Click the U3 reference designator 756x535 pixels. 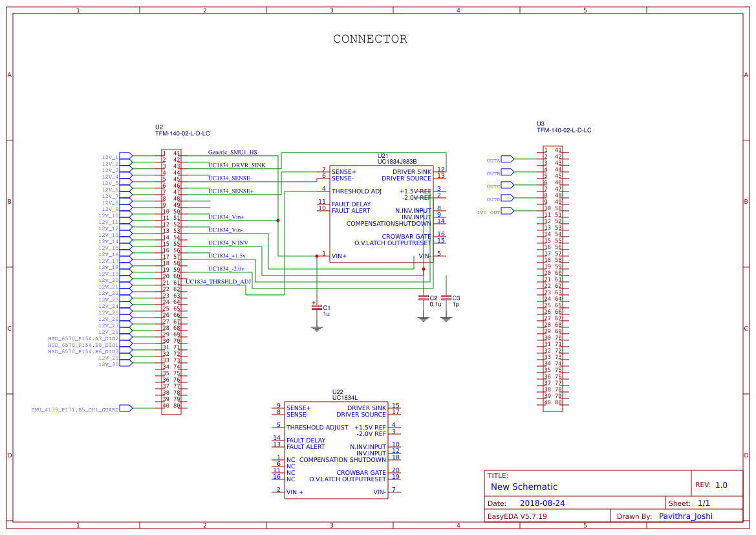[x=541, y=124]
